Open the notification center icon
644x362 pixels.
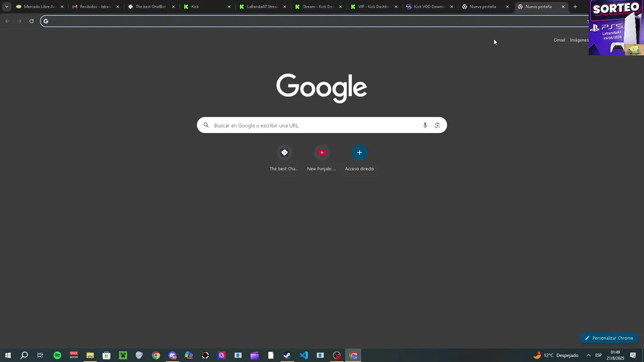pos(633,355)
